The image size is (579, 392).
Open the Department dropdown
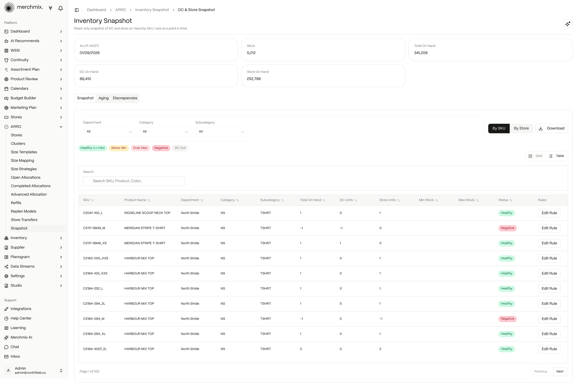click(109, 131)
